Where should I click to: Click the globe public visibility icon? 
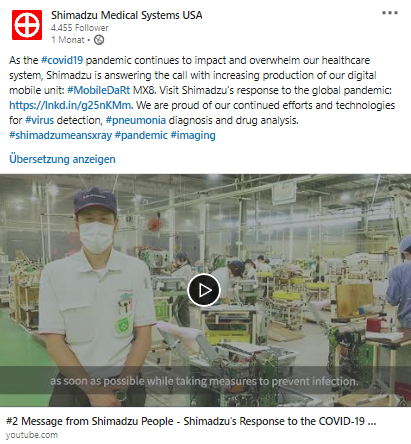tap(99, 40)
